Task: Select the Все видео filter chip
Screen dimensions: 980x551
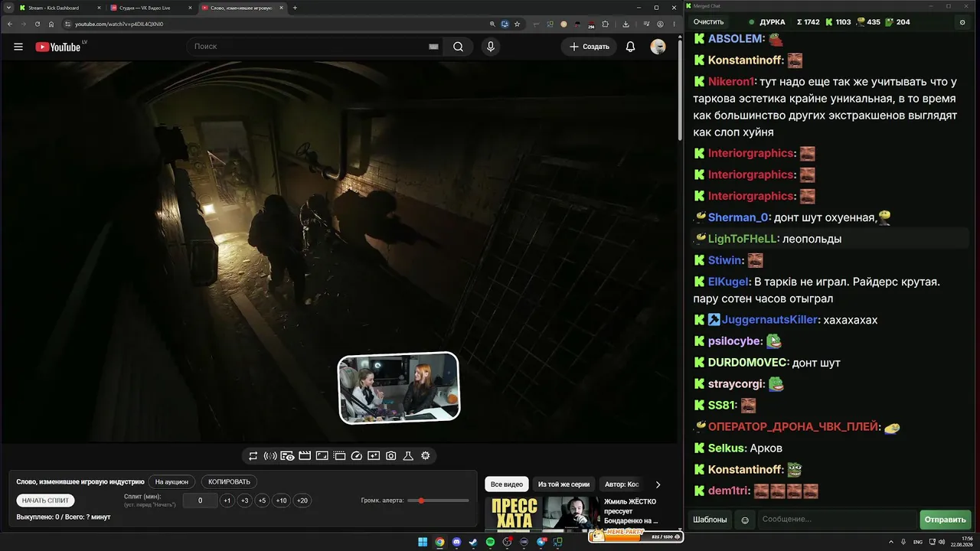Action: pos(507,484)
